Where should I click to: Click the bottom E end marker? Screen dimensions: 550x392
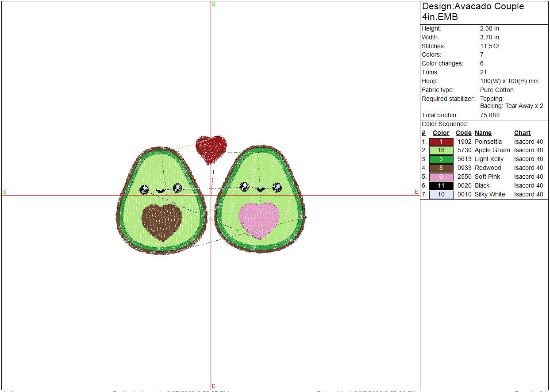coord(214,386)
